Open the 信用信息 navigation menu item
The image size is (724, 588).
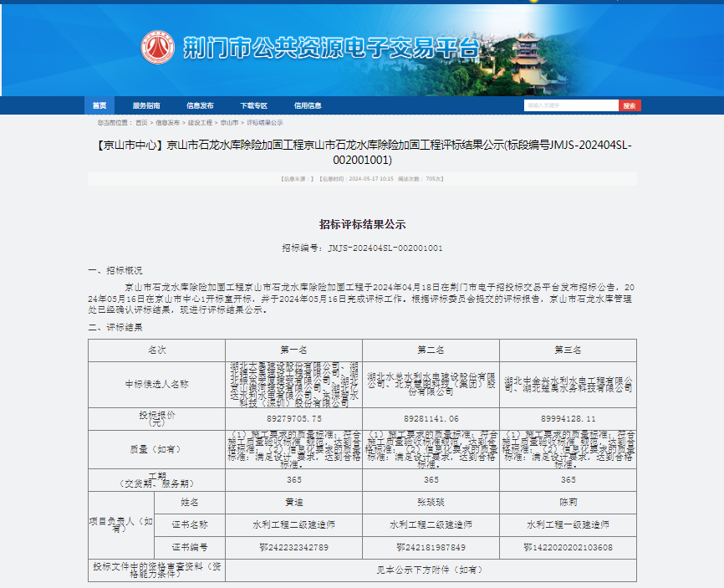[308, 105]
